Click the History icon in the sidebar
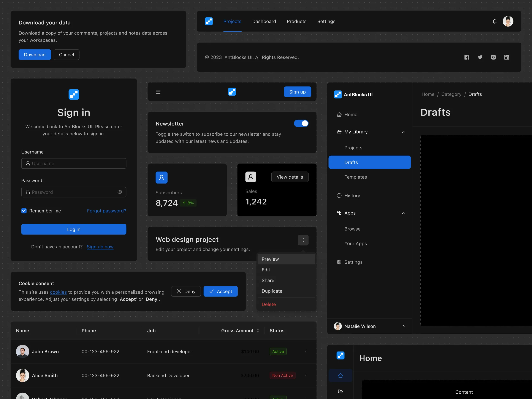Screen dimensions: 532x399 pyautogui.click(x=339, y=196)
